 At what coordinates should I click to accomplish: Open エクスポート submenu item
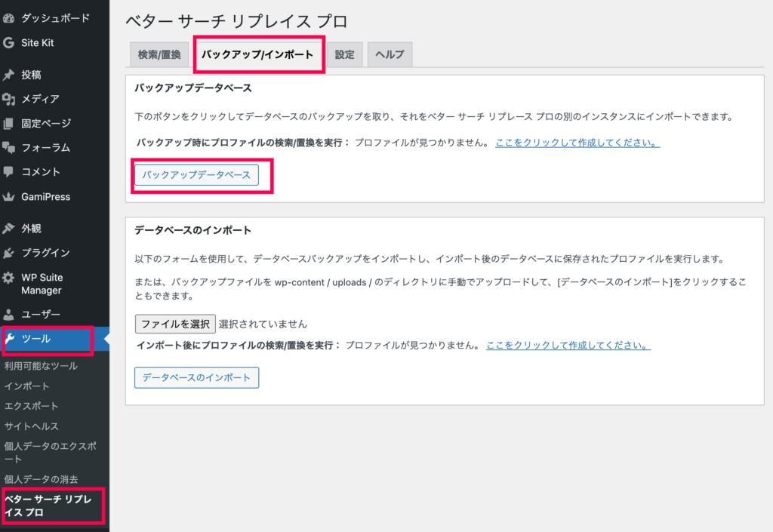tap(31, 407)
